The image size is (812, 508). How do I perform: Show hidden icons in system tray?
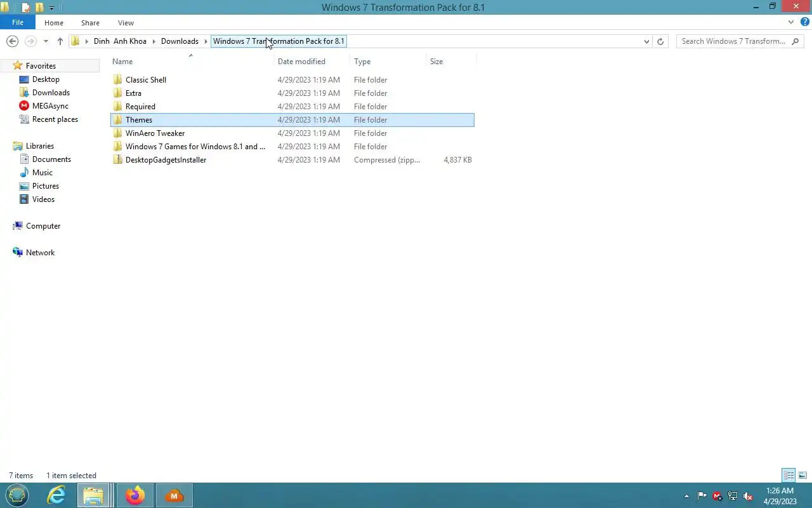click(686, 496)
